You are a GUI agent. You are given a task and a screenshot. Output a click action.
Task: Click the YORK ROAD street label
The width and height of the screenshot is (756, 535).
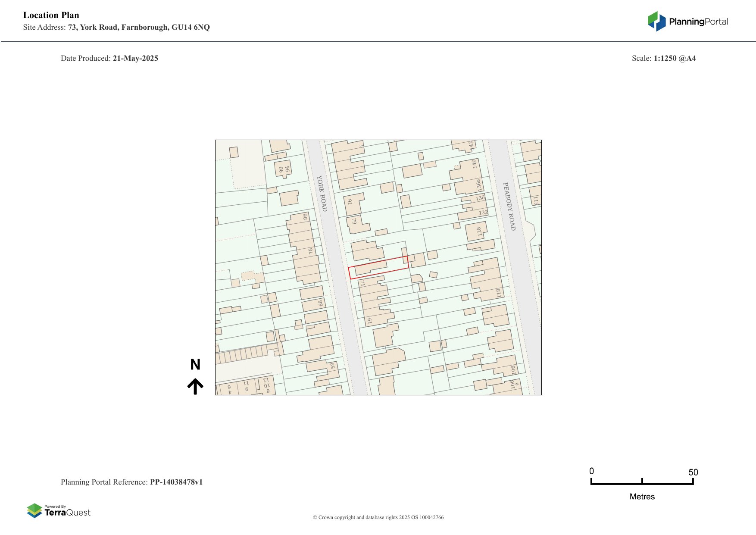pos(322,193)
